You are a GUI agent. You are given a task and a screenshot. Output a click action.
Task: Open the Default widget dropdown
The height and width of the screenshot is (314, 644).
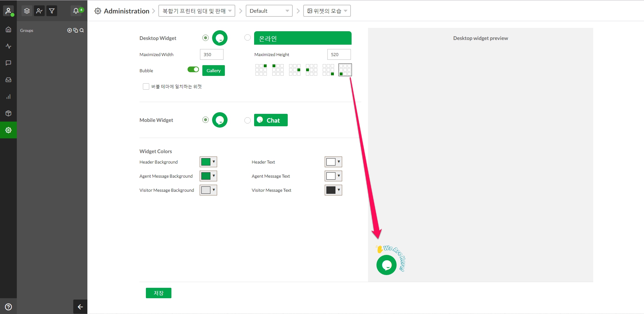click(269, 11)
